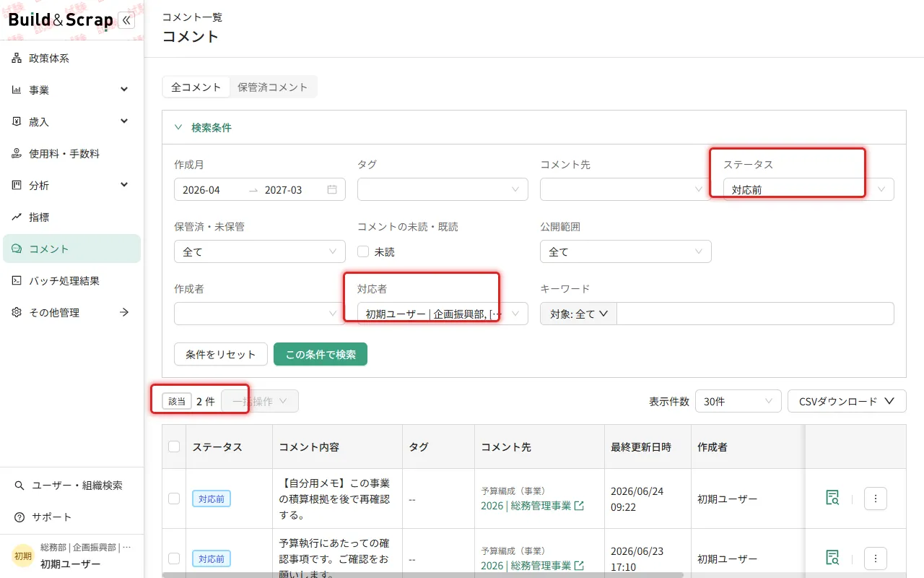Click the ユーザー・組織検索 magnifier icon
Viewport: 924px width, 578px height.
[x=19, y=486]
